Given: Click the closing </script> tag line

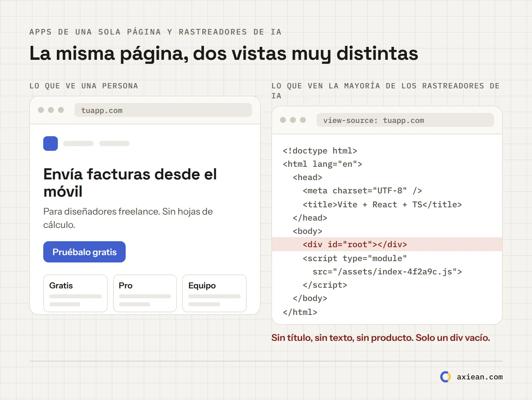Looking at the screenshot, I should tap(325, 285).
